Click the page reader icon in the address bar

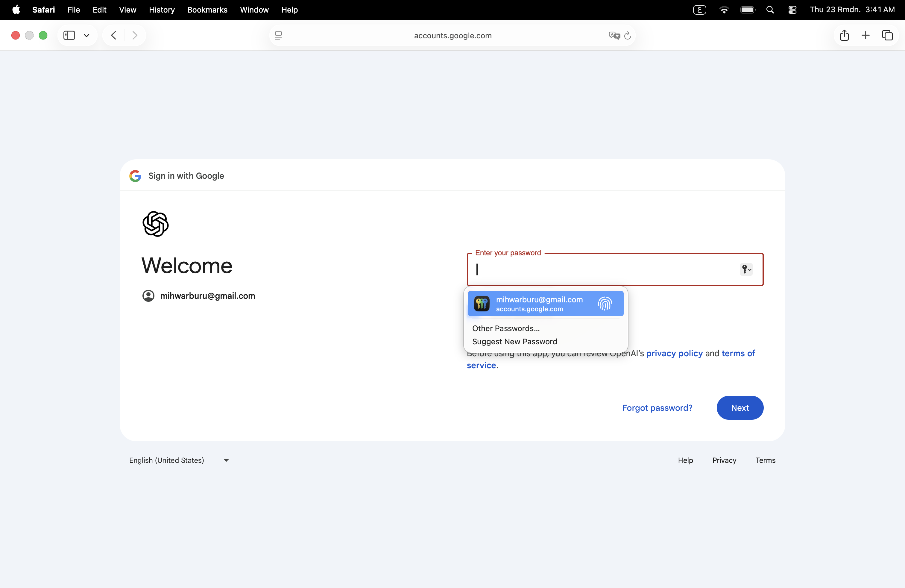[x=278, y=35]
